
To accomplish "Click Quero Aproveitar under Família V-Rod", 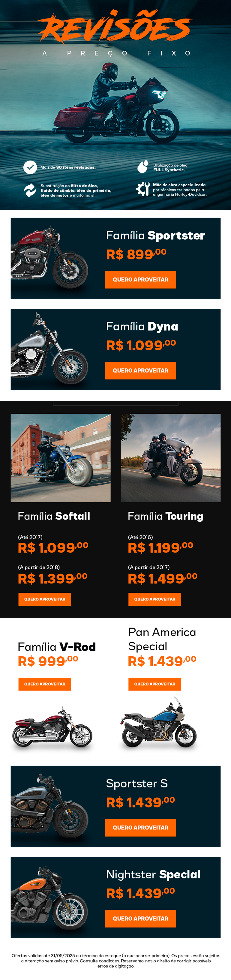I will click(x=44, y=684).
